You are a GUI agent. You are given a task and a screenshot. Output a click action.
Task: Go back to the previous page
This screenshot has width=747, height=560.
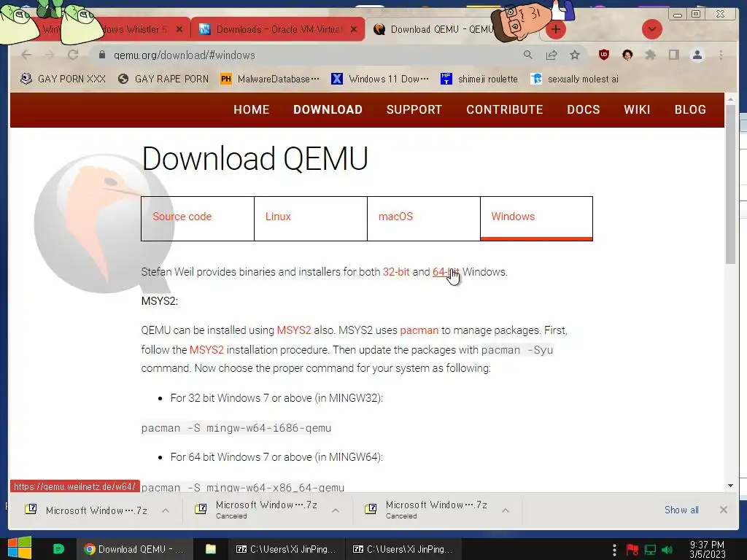tap(26, 55)
